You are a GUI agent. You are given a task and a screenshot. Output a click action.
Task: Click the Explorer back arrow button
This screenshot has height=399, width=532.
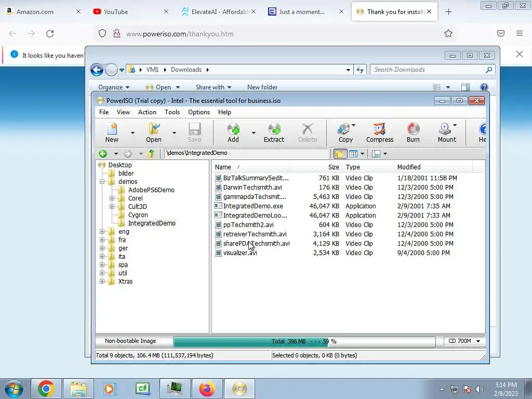coord(97,70)
